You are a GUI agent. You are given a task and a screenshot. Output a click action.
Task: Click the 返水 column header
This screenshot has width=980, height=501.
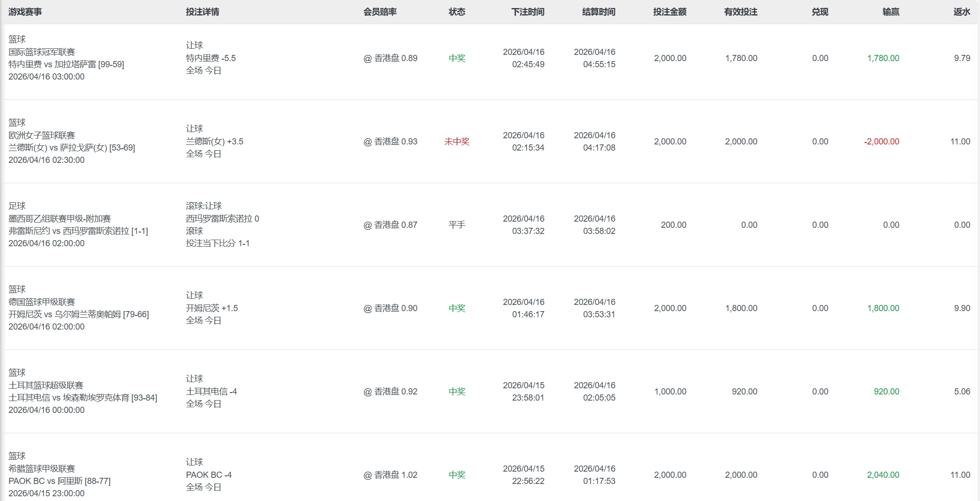(x=962, y=12)
